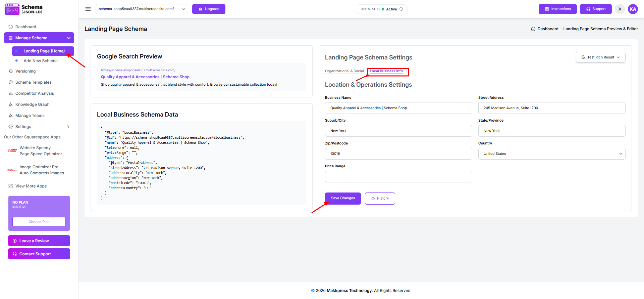Click the Schema JSON-LD logo
The image size is (644, 299).
click(x=23, y=9)
